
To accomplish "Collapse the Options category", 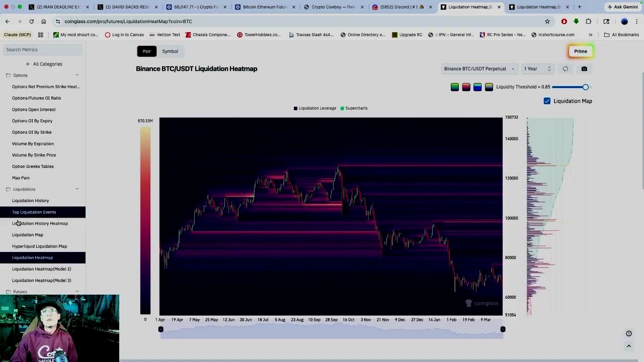I will click(77, 75).
